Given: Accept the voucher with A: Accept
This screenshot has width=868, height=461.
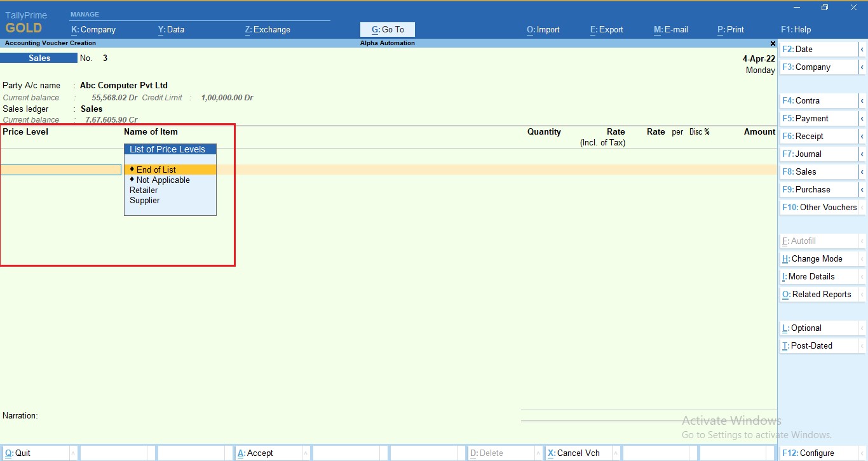Looking at the screenshot, I should tap(258, 453).
